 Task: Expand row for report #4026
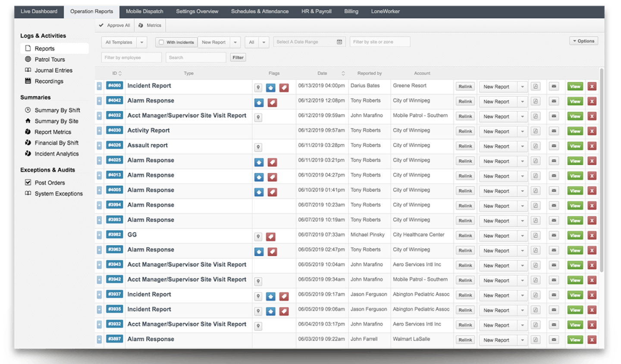(99, 146)
